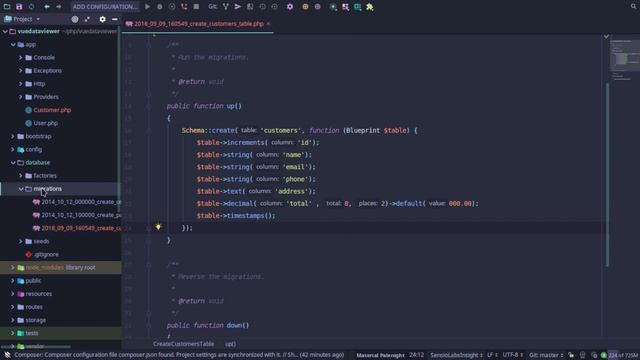Click the purple circular toolbar icon
This screenshot has width=640, height=360.
[317, 7]
